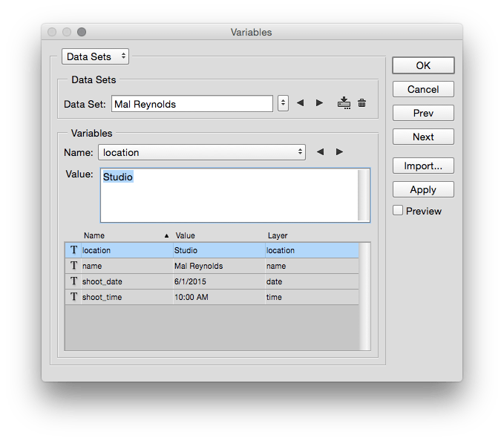Open the Data Sets panel dropdown

coord(95,56)
